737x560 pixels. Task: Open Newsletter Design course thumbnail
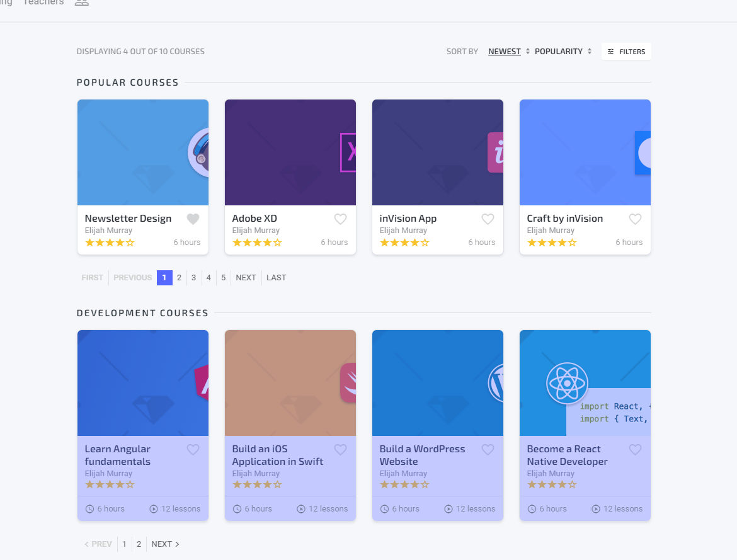point(143,152)
